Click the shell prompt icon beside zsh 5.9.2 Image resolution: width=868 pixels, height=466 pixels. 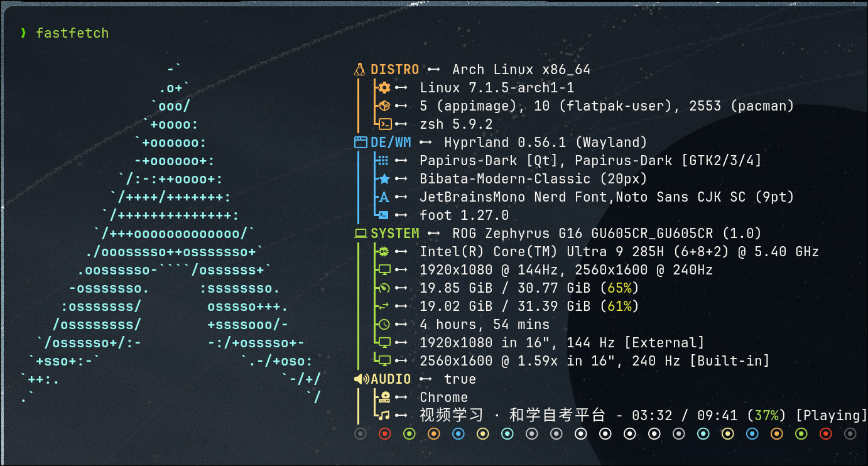pos(384,124)
